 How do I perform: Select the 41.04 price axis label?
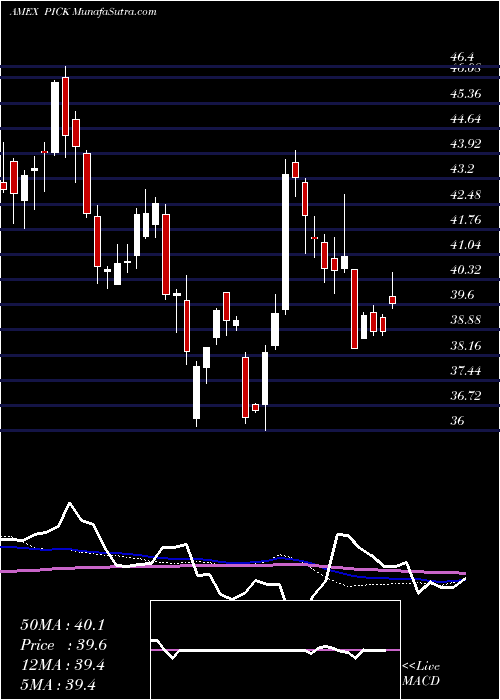[x=467, y=245]
